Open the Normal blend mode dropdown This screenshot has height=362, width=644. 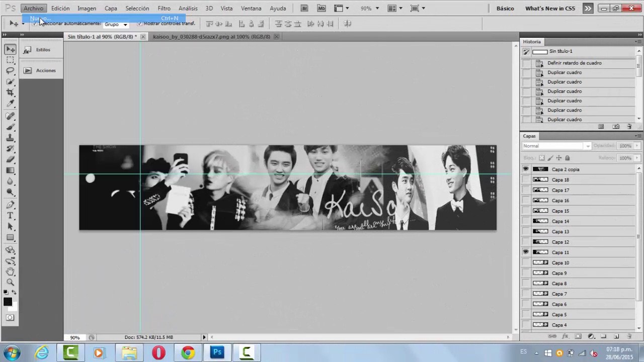556,146
